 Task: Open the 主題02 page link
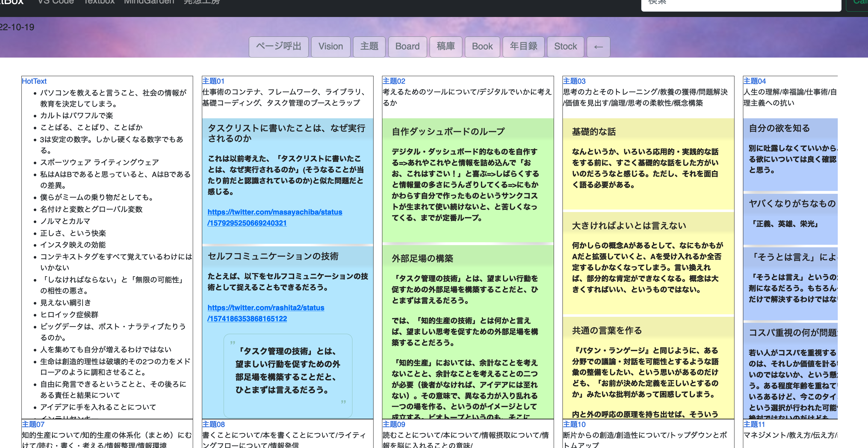pyautogui.click(x=394, y=81)
